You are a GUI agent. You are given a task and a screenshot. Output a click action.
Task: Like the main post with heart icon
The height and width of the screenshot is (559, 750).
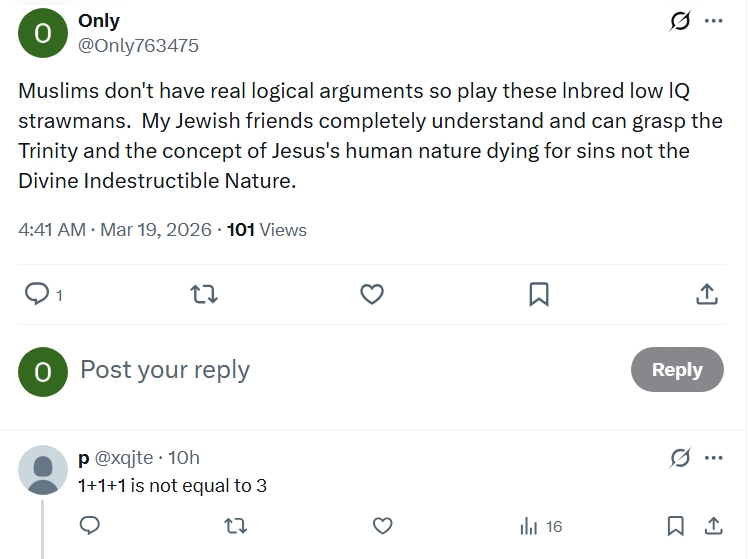(372, 294)
